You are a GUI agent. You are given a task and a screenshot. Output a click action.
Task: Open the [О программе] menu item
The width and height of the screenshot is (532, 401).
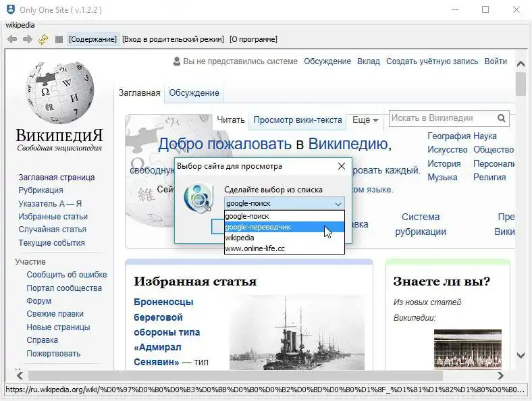[253, 39]
